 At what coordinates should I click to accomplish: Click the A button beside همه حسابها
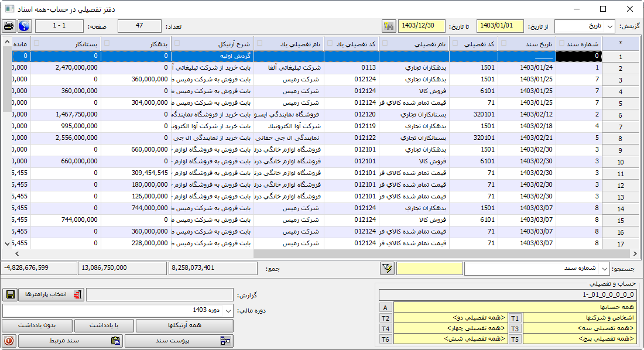tap(385, 308)
